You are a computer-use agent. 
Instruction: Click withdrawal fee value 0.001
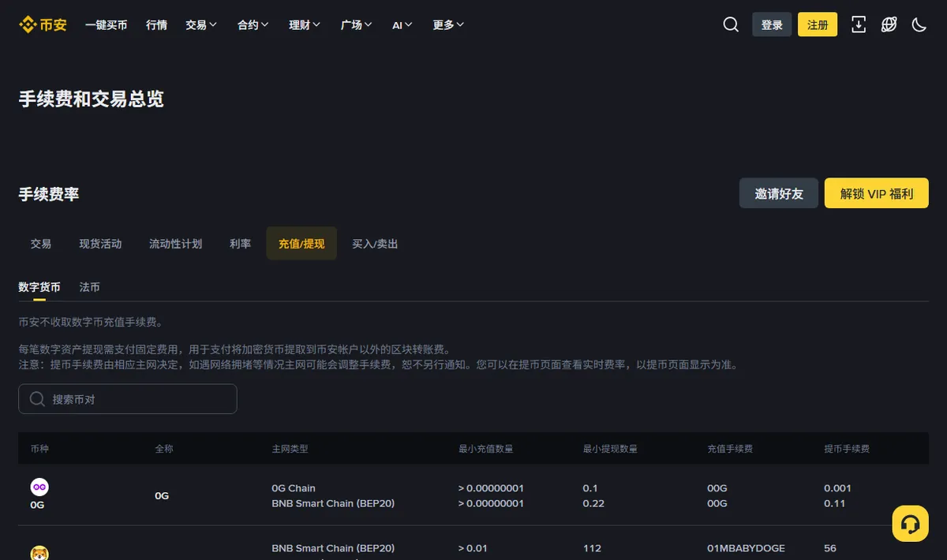point(837,488)
